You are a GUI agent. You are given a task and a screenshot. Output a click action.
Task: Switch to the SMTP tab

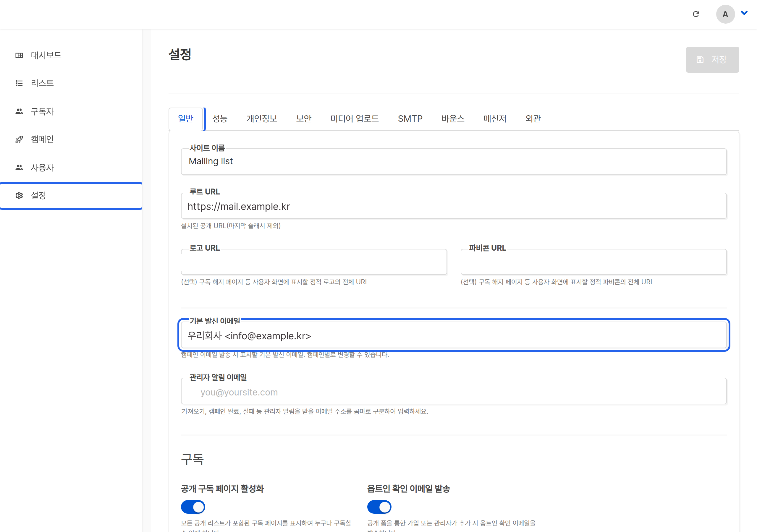(x=410, y=119)
